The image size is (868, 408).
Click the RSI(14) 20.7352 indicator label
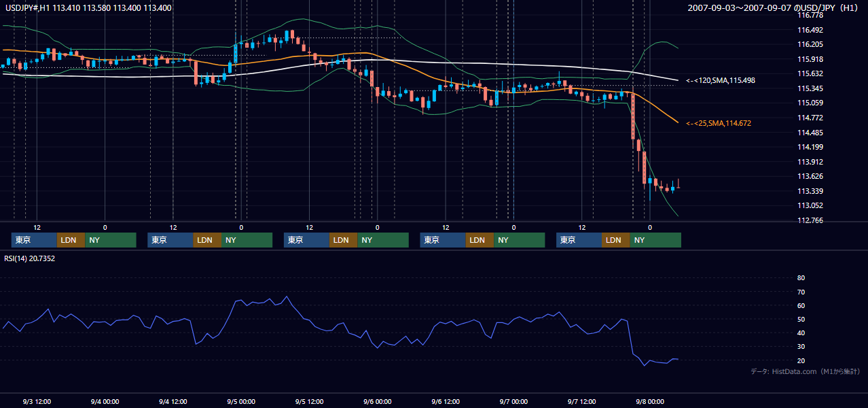pyautogui.click(x=30, y=258)
